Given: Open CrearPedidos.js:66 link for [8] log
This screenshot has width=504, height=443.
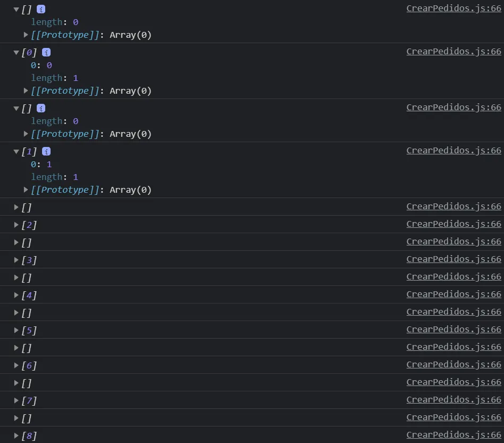Looking at the screenshot, I should pyautogui.click(x=453, y=434).
